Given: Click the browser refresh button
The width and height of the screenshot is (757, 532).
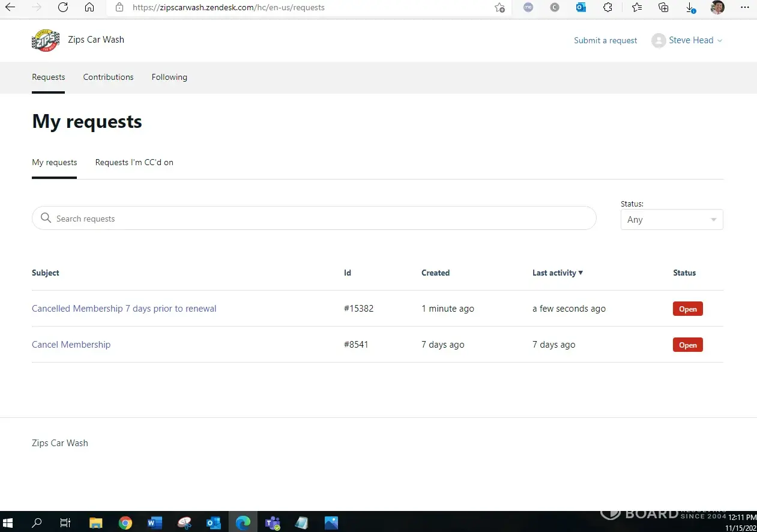Looking at the screenshot, I should click(63, 8).
